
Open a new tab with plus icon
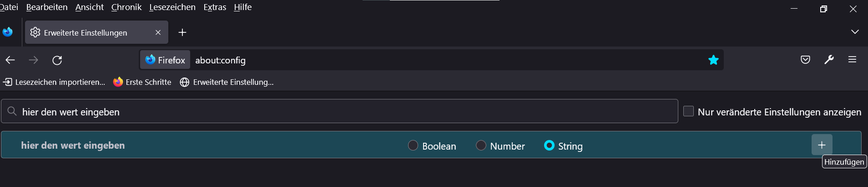click(x=182, y=32)
